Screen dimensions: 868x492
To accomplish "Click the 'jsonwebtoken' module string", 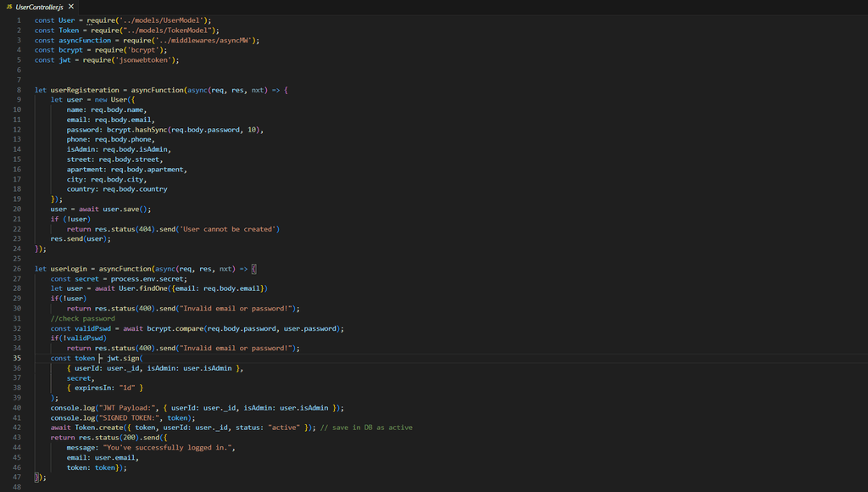I will tap(147, 60).
